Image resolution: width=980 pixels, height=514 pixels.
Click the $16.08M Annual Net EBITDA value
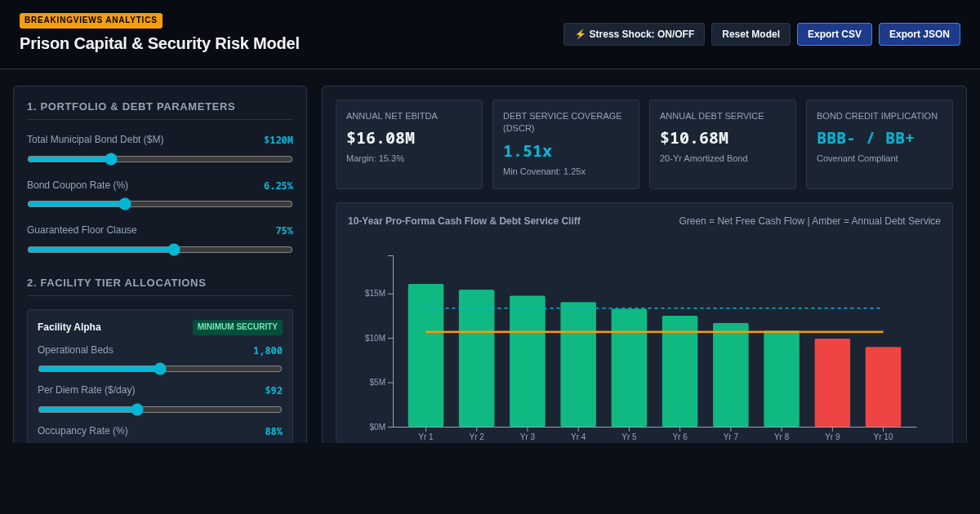pyautogui.click(x=381, y=138)
